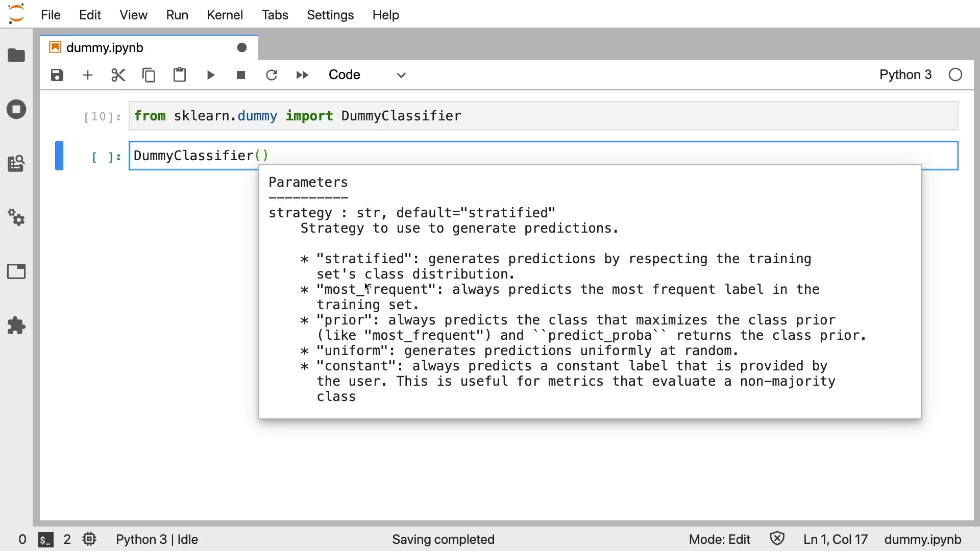980x551 pixels.
Task: Open the Settings menu
Action: click(330, 15)
